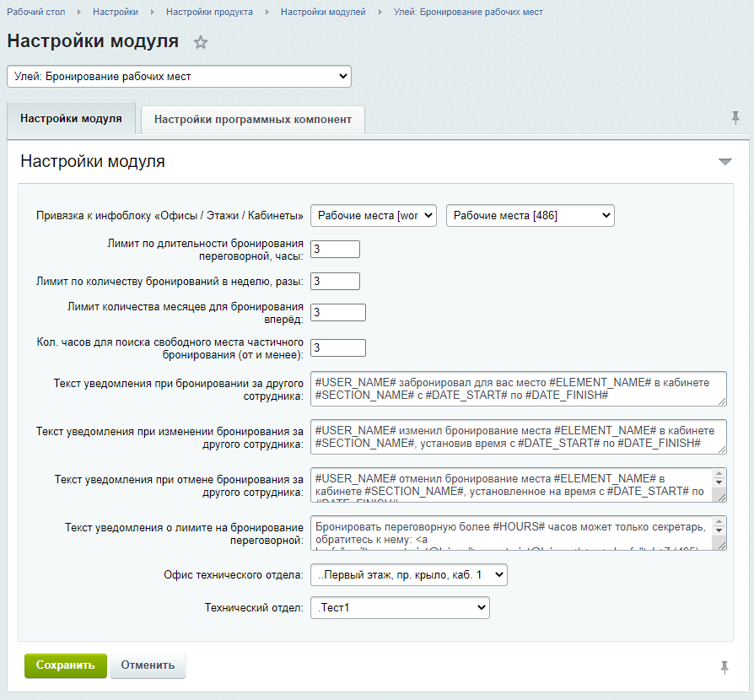Viewport: 754px width, 700px height.
Task: Pin the tab bar with top pin icon
Action: point(735,117)
